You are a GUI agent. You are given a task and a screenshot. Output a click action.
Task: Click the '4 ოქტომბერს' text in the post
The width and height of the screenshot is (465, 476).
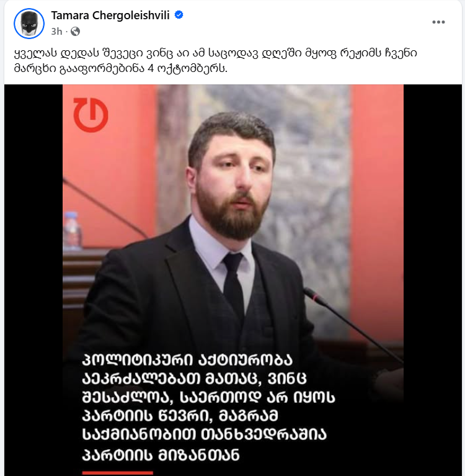tap(187, 69)
